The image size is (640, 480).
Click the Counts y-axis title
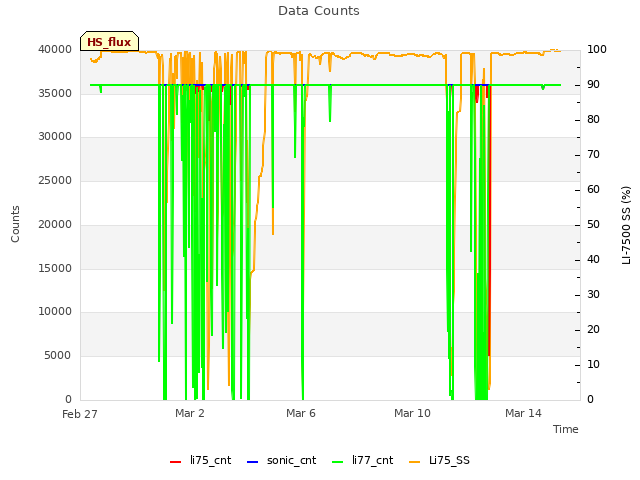point(15,224)
